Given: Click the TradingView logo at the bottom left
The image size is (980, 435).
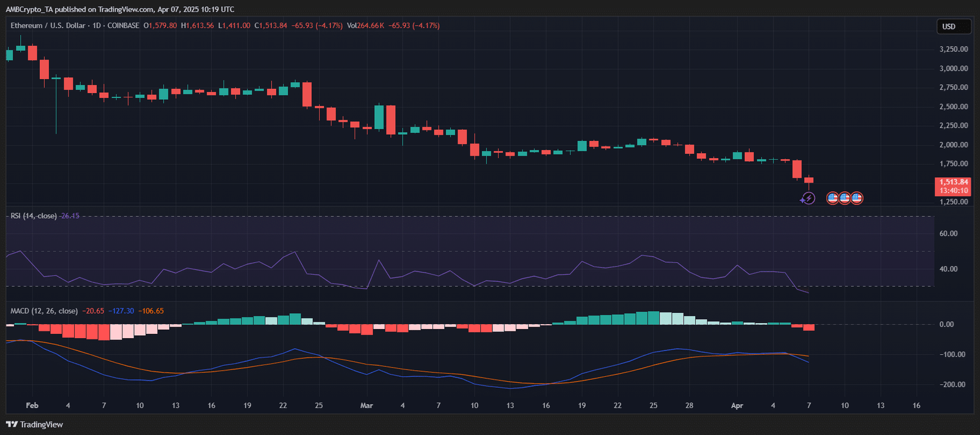Looking at the screenshot, I should tap(35, 425).
